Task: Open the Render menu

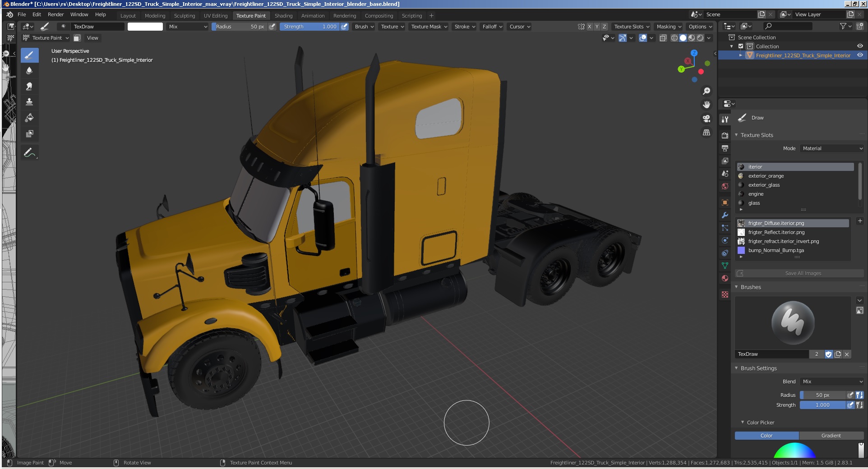Action: (56, 14)
